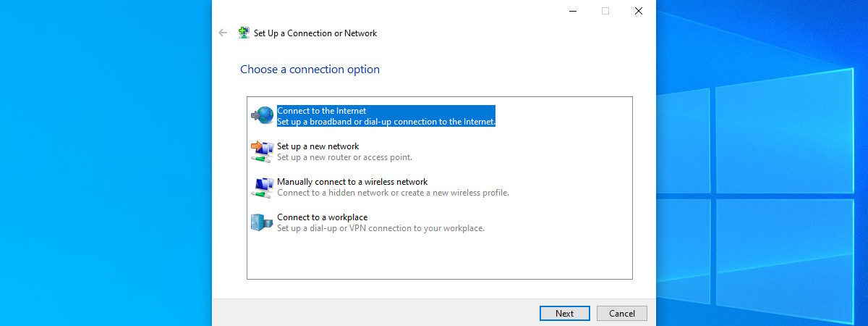Screen dimensions: 868x326
Task: Select the "Connect to the Internet" option title
Action: [x=321, y=111]
